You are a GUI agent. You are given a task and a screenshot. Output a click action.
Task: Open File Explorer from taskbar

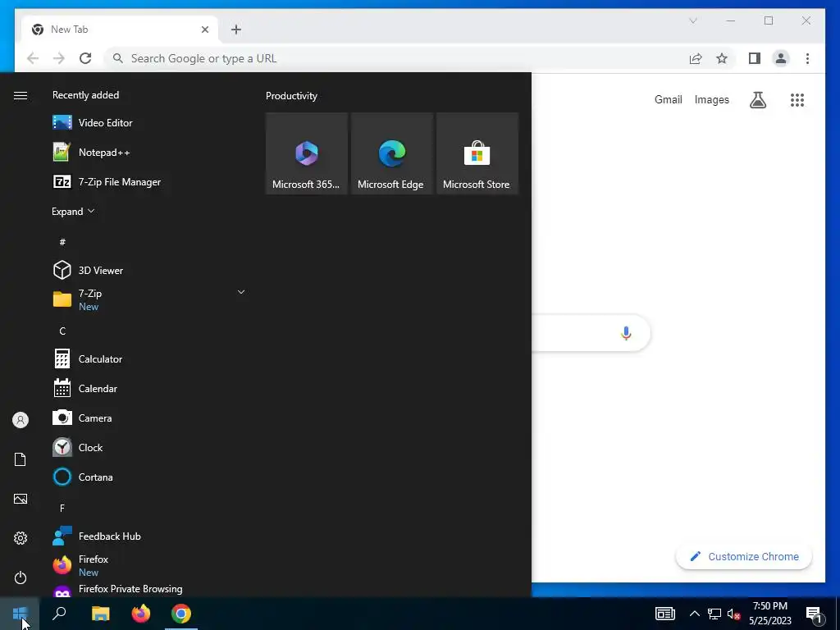(101, 614)
